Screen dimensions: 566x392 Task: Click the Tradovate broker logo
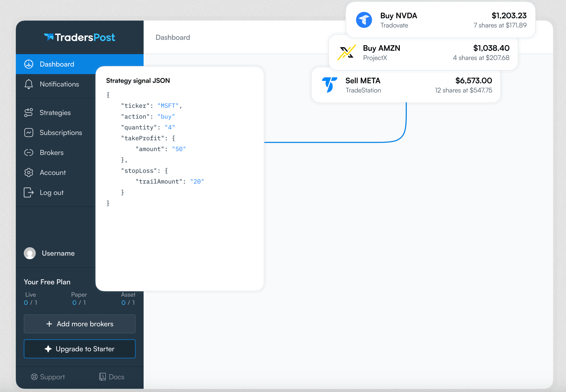pyautogui.click(x=364, y=20)
